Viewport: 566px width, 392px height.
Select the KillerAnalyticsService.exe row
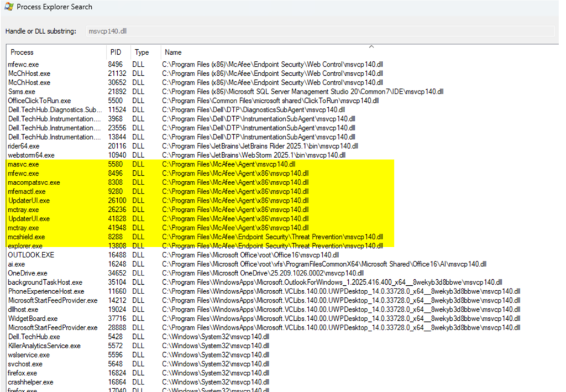point(44,346)
